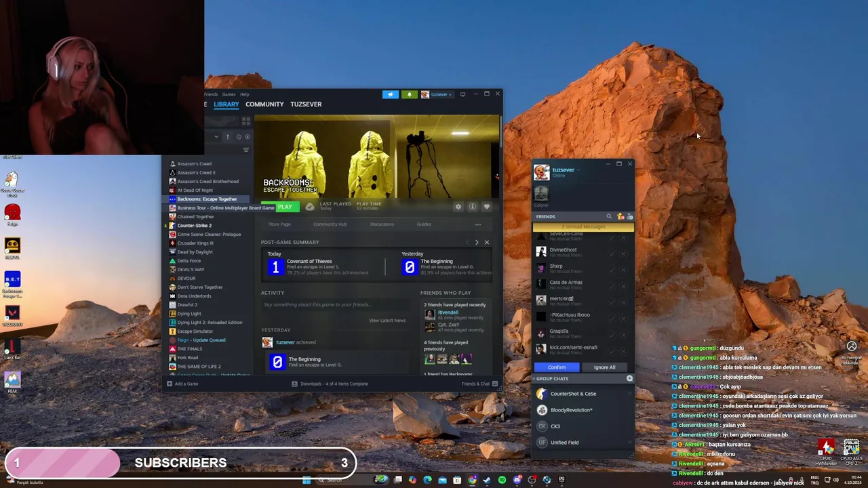Open add a friend icon in Friends header
The height and width of the screenshot is (488, 868).
tap(629, 216)
